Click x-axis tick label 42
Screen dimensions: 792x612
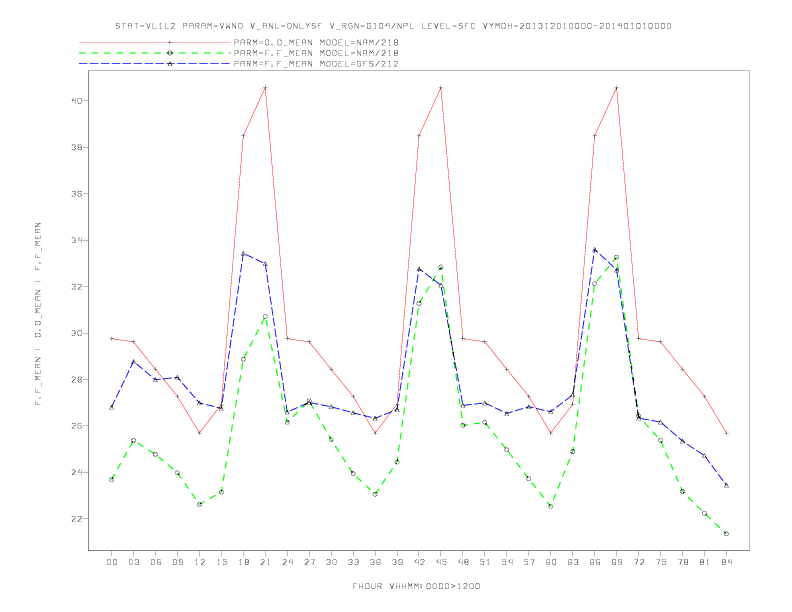tap(419, 562)
